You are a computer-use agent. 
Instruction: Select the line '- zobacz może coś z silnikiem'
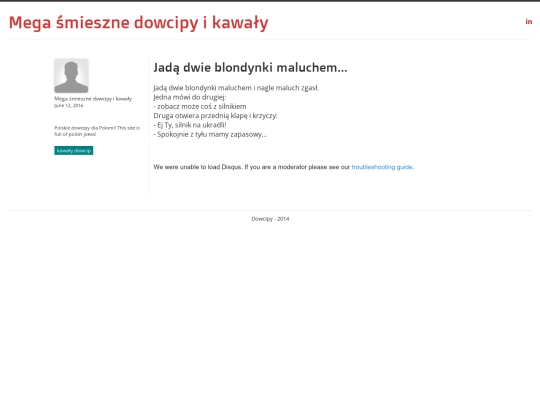tap(200, 106)
